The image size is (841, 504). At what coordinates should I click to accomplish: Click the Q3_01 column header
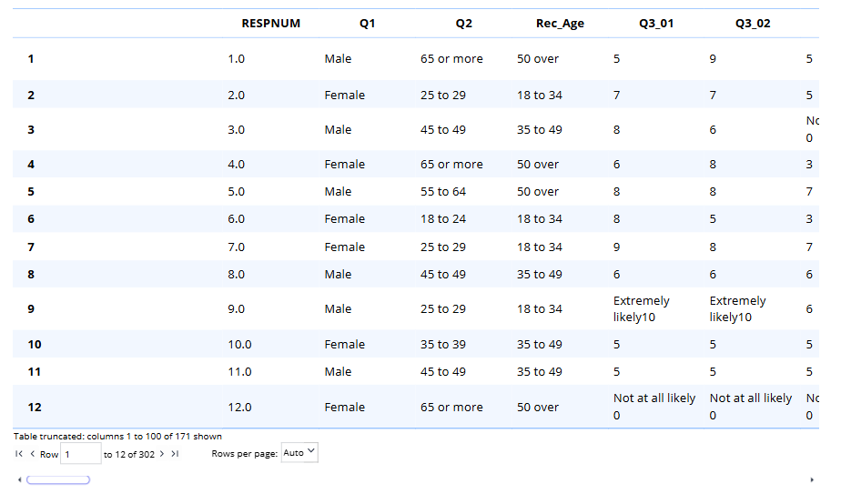click(656, 24)
